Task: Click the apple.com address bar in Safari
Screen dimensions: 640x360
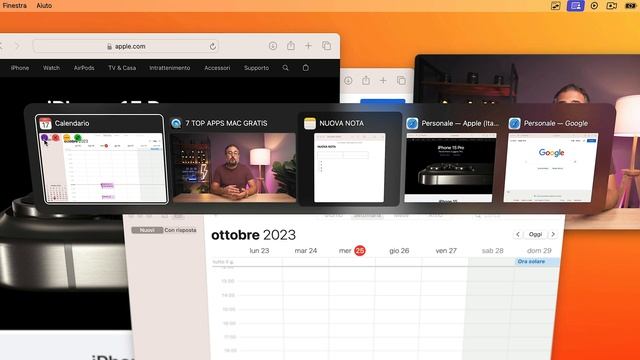Action: tap(126, 46)
